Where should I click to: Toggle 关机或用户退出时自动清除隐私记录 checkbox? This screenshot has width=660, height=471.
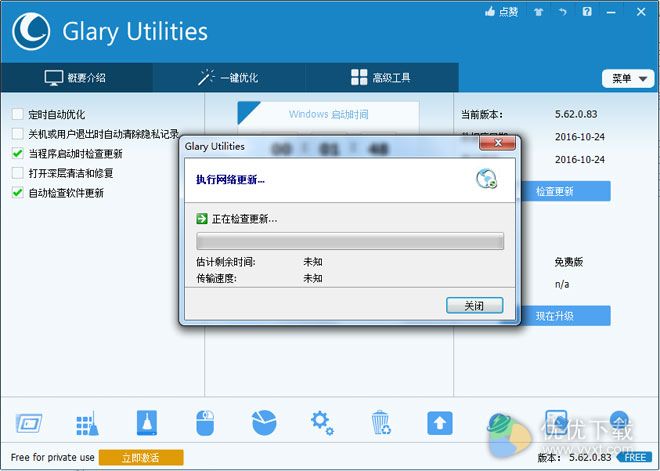(x=18, y=134)
